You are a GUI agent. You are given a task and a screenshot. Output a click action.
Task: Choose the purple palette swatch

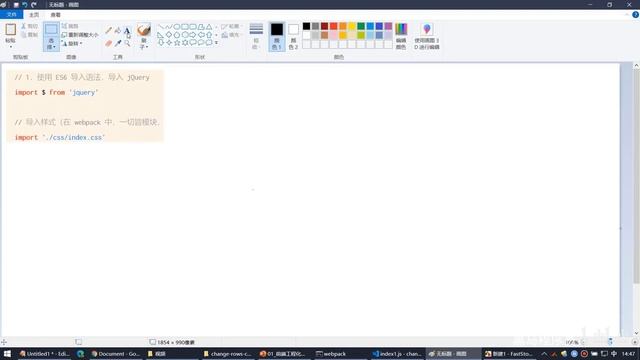coord(388,27)
